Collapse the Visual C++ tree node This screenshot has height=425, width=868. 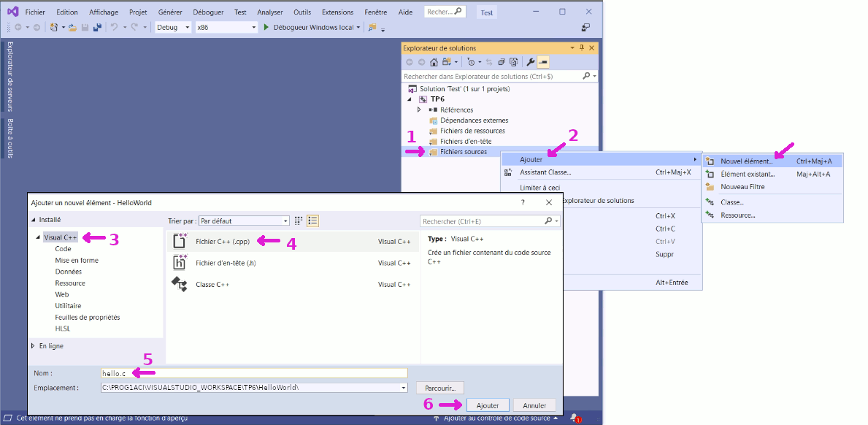click(38, 237)
